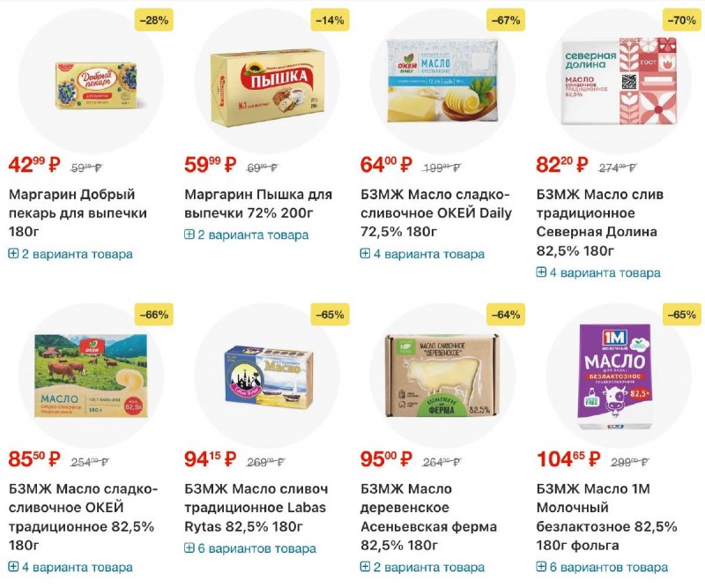The image size is (705, 588).
Task: Open БЗМЖ Масло 1М Молочный безлактозное title
Action: (606, 517)
